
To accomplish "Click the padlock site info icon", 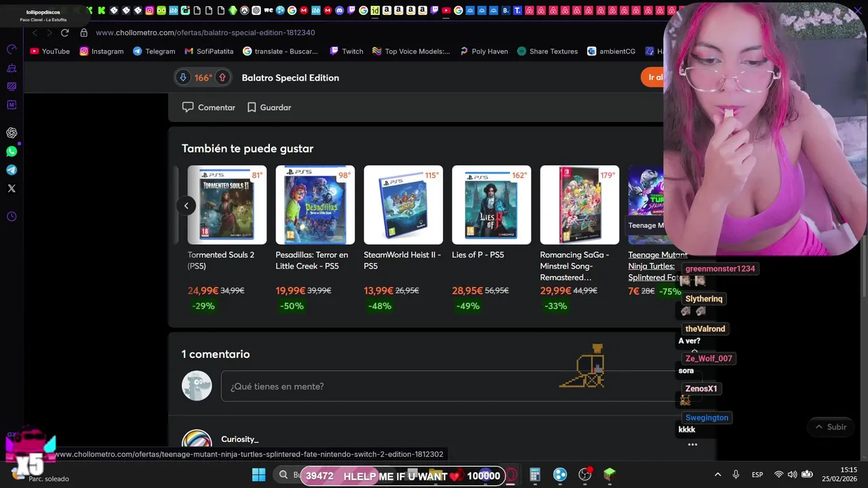I will click(84, 33).
